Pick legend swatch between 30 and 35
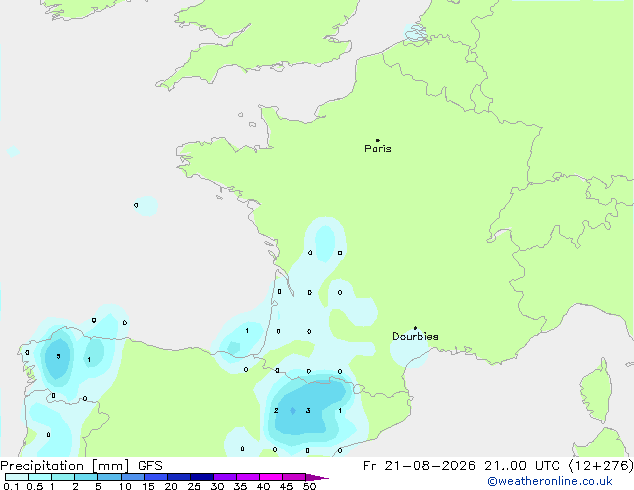634x490 pixels. pyautogui.click(x=225, y=477)
